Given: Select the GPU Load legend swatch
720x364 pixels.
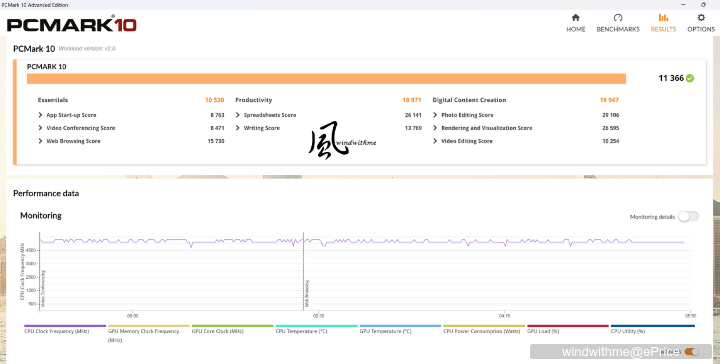Looking at the screenshot, I should pos(568,326).
